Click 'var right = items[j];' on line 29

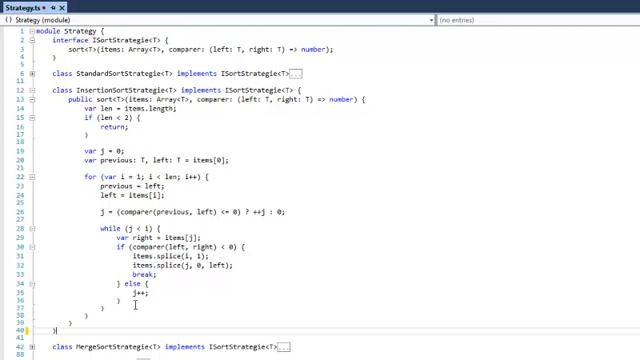pos(159,238)
